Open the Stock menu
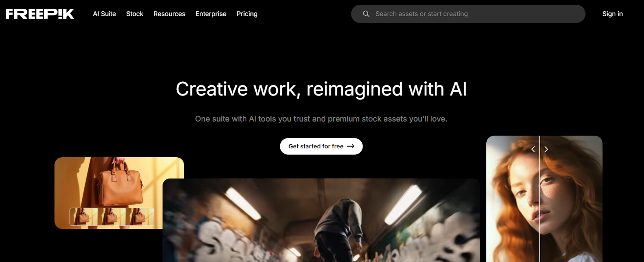 [134, 14]
